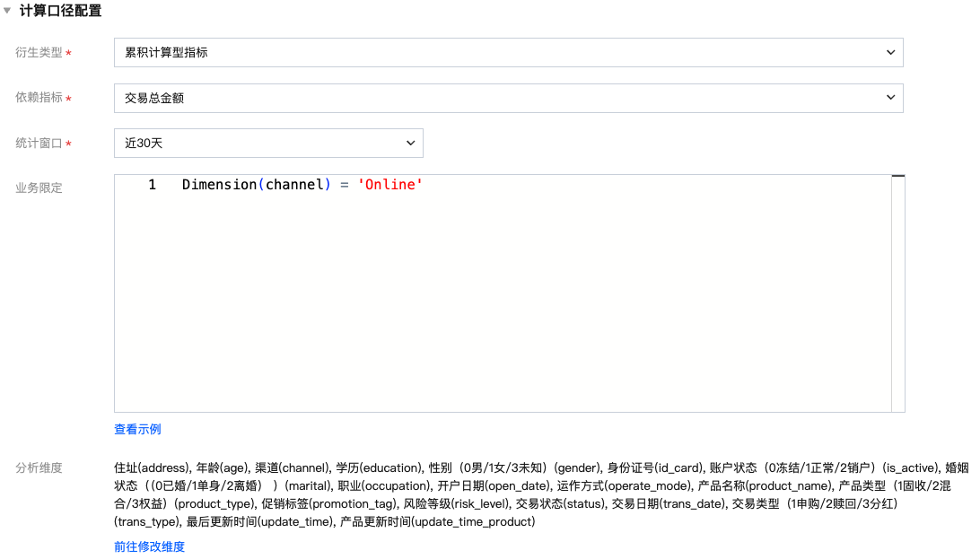Click the channel text in the editor

pos(294,185)
